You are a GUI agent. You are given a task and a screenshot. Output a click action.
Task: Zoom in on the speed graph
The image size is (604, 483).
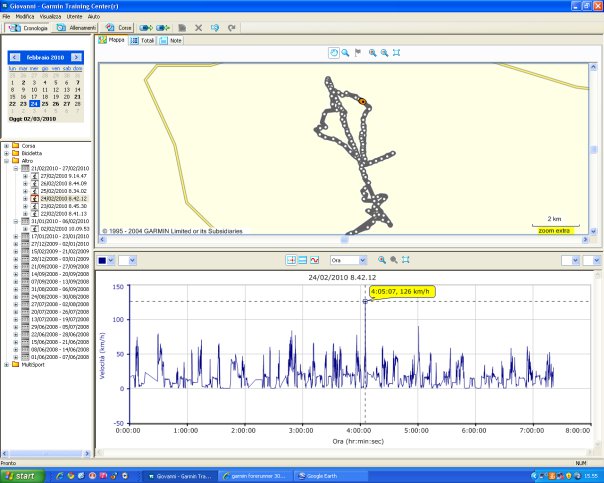point(382,260)
